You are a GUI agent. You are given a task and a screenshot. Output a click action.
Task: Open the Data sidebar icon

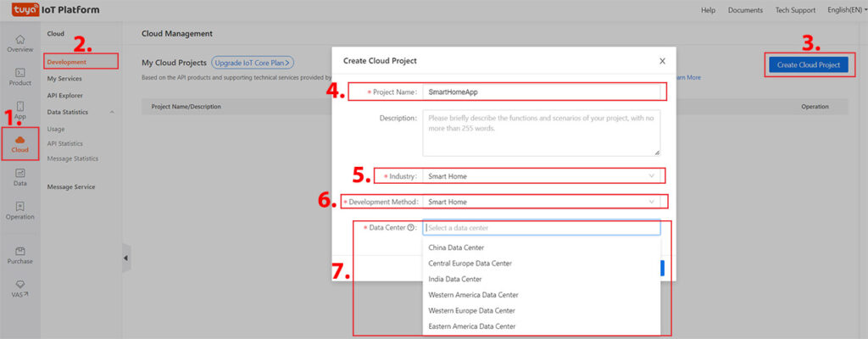tap(19, 176)
